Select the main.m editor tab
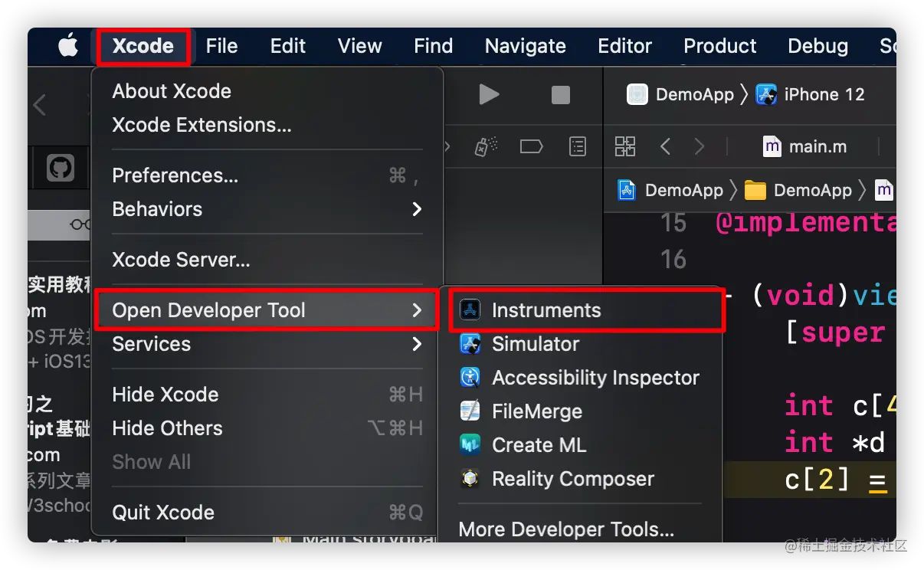The image size is (924, 570). click(805, 146)
